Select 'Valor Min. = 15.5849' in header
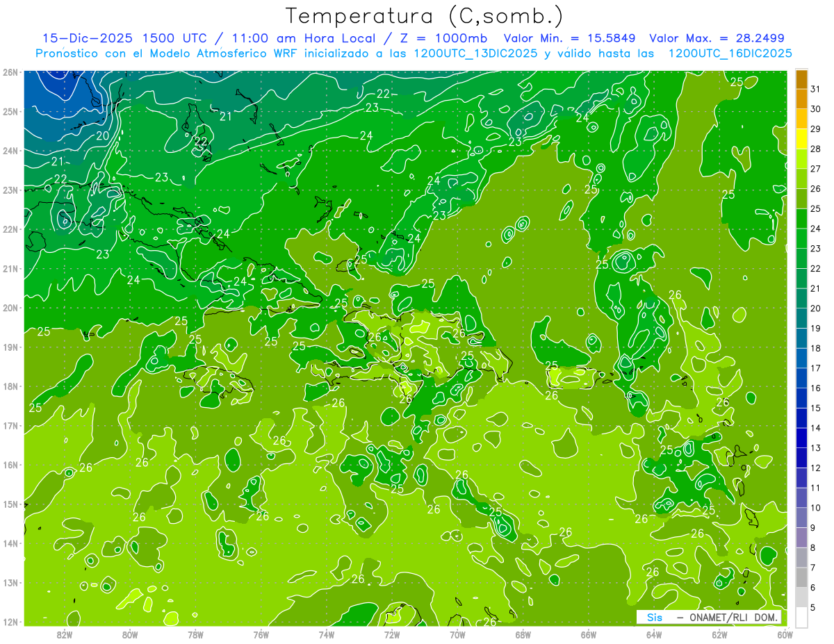This screenshot has height=644, width=834. tap(569, 38)
